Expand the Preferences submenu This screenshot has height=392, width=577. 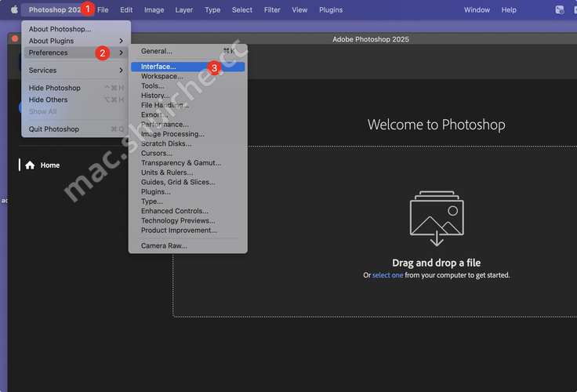[x=76, y=53]
